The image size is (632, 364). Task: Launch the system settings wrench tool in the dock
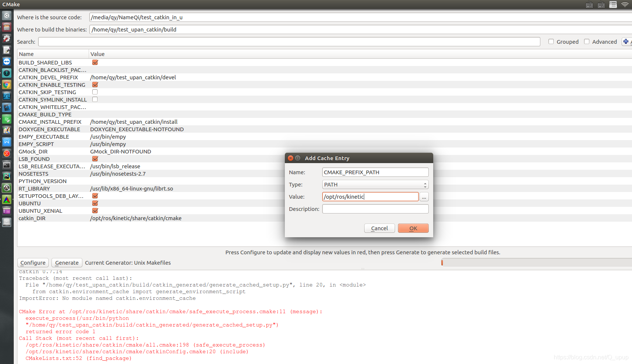coord(7,39)
